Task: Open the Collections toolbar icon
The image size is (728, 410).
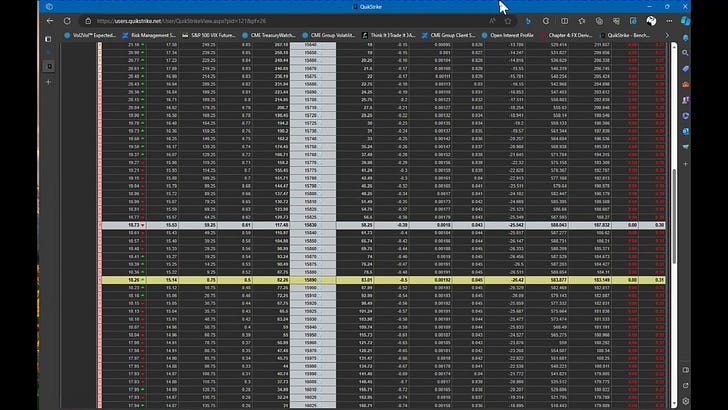Action: click(x=599, y=21)
